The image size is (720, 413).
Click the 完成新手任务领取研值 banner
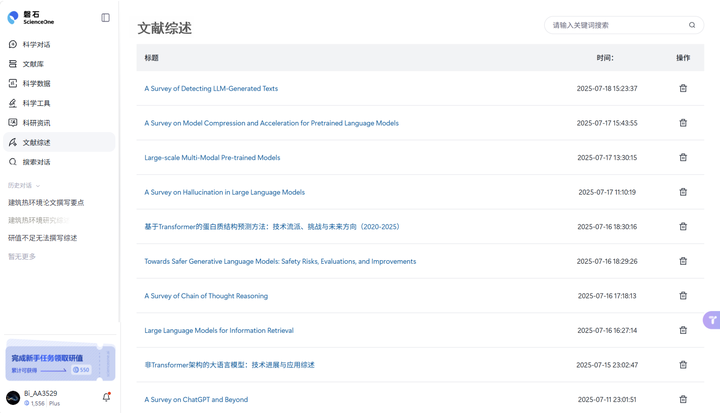pyautogui.click(x=60, y=362)
